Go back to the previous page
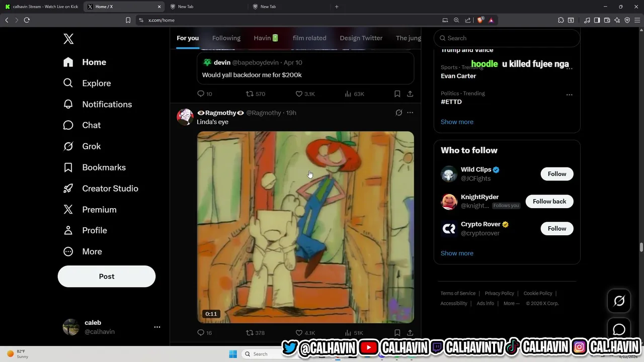Image resolution: width=644 pixels, height=362 pixels. click(7, 20)
